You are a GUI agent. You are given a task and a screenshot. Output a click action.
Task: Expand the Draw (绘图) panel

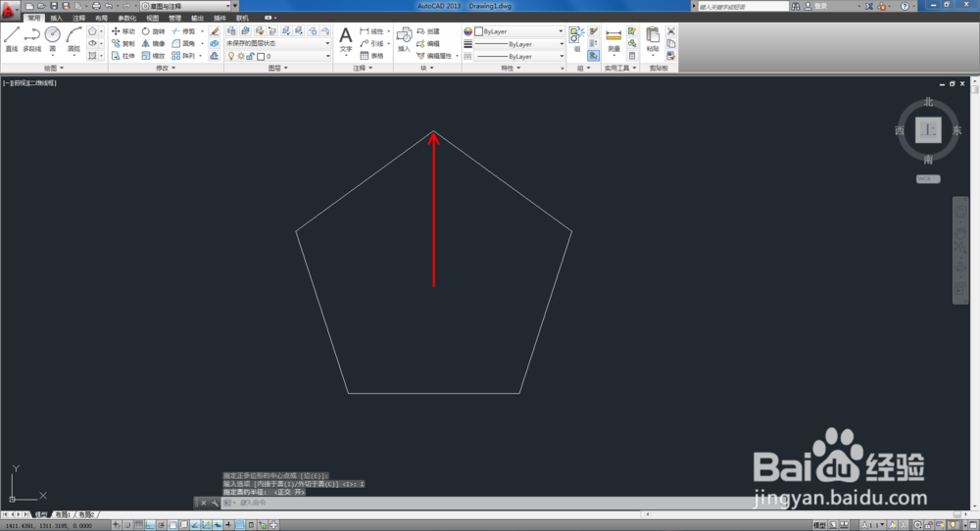click(54, 69)
